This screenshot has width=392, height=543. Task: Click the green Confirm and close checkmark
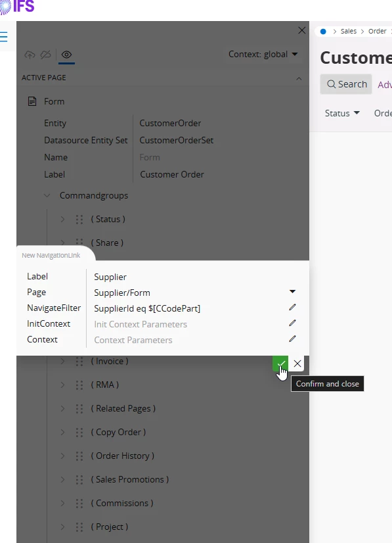(280, 364)
